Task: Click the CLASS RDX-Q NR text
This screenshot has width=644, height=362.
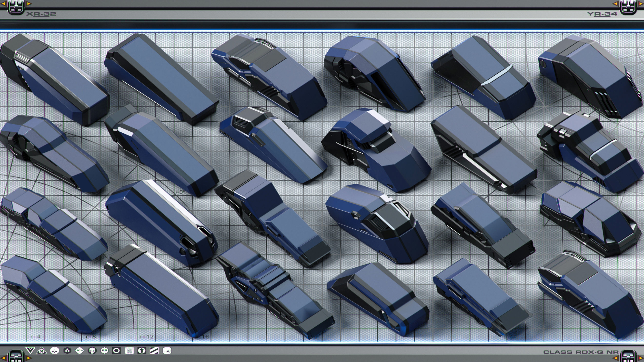Action: click(581, 352)
